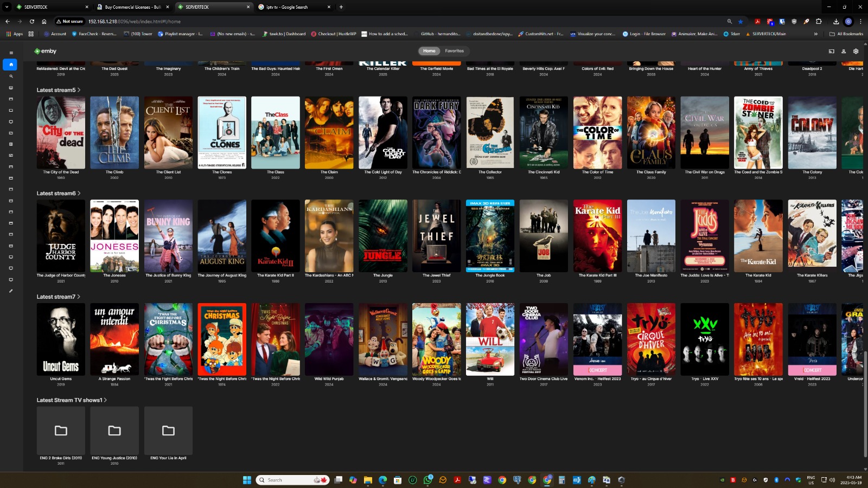
Task: Open Emby settings gear icon
Action: (856, 51)
